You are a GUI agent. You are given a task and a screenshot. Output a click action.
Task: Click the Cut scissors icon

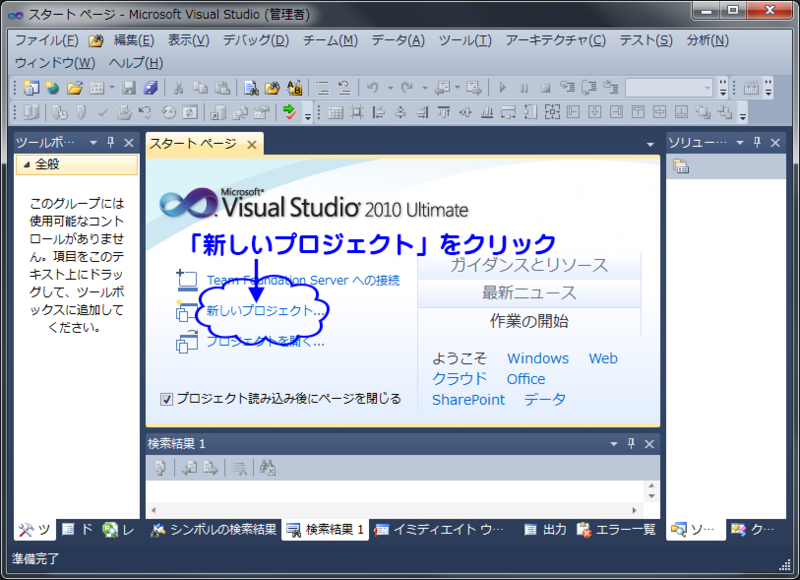pos(179,88)
